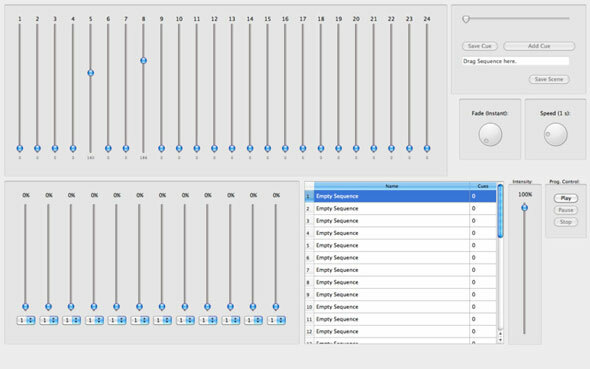Click channel 14 fader handle
The height and width of the screenshot is (369, 590).
point(250,149)
